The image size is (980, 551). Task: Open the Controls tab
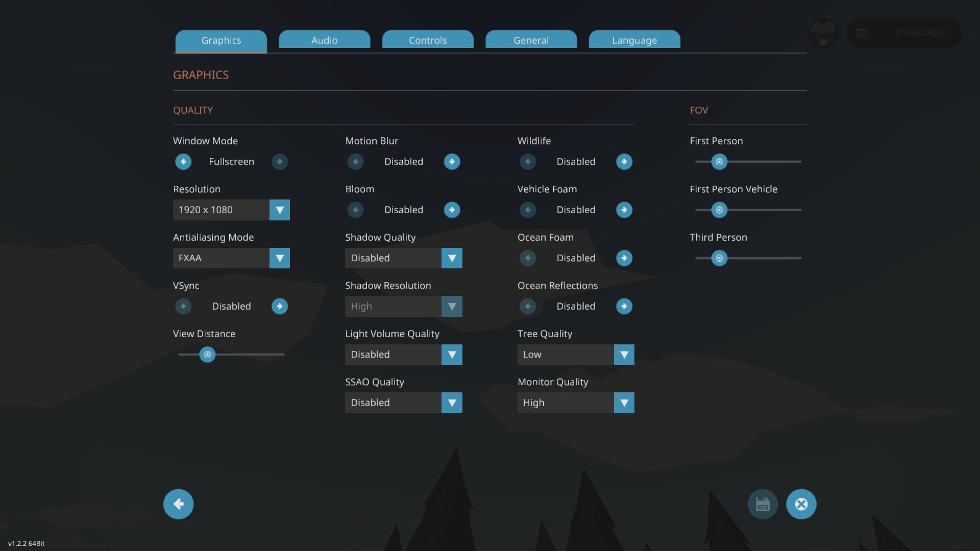(x=428, y=40)
